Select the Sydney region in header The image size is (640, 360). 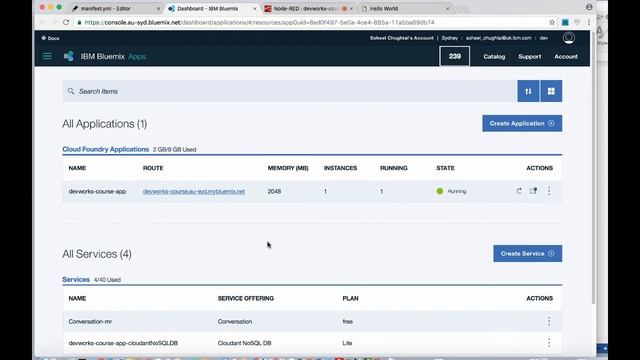click(449, 38)
